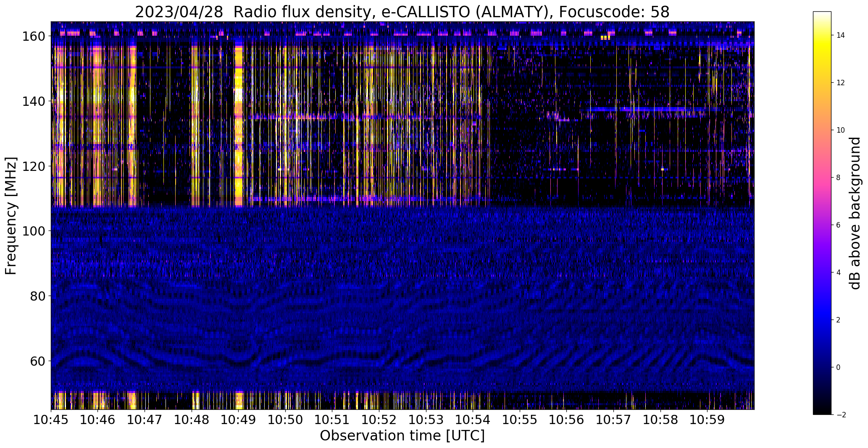Click the 'Frequency [MHz]' axis label
The height and width of the screenshot is (448, 868).
point(11,216)
